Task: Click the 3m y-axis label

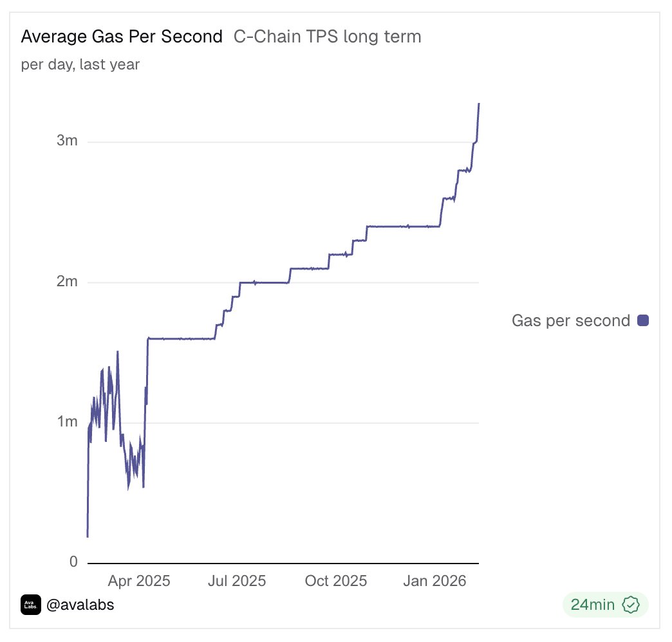Action: [x=67, y=142]
